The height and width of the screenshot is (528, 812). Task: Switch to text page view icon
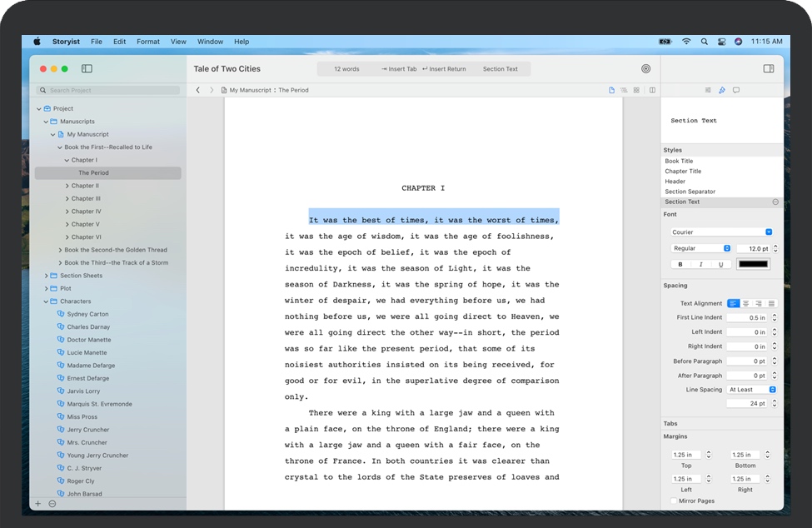[x=611, y=90]
